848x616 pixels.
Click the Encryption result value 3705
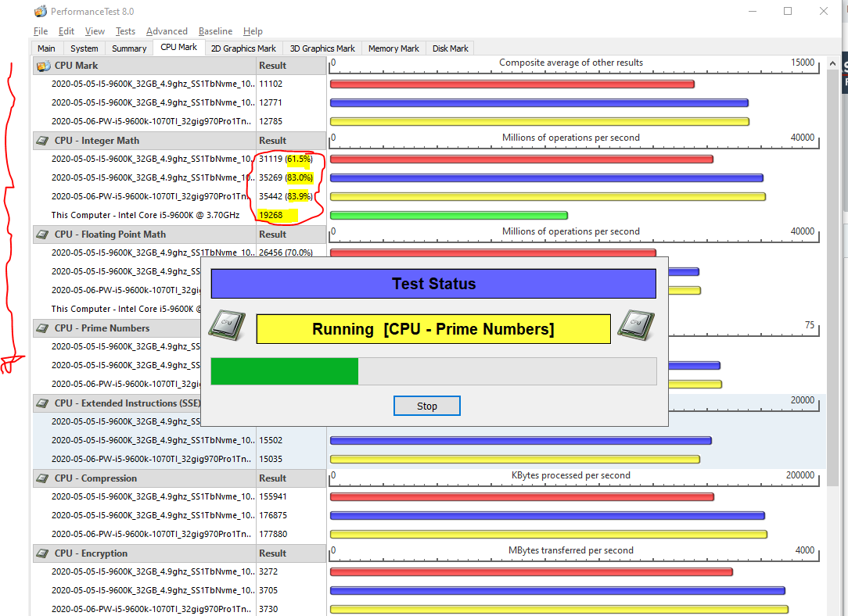pyautogui.click(x=268, y=591)
